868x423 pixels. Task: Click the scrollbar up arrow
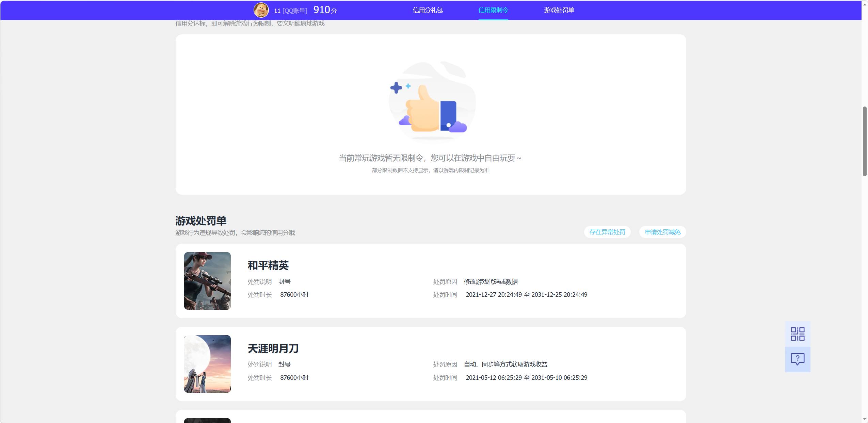click(x=865, y=4)
